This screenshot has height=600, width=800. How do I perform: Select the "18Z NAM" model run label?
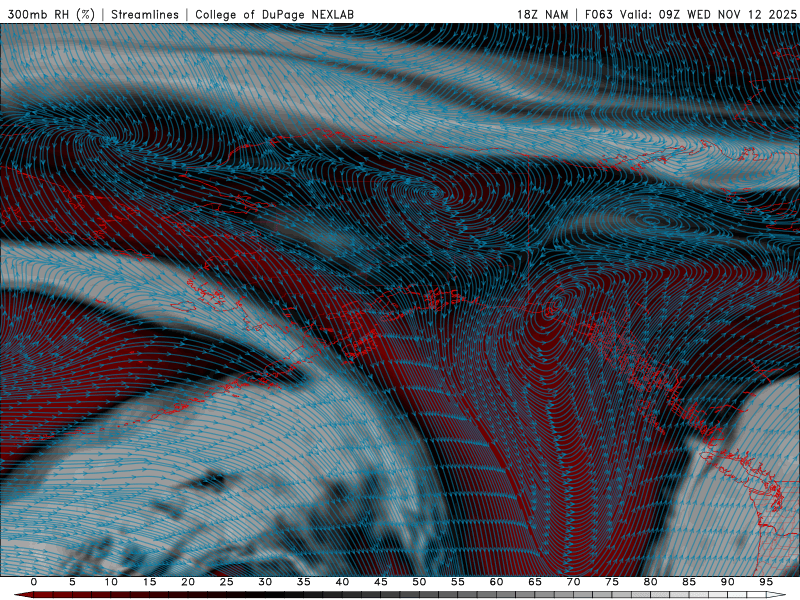(543, 14)
